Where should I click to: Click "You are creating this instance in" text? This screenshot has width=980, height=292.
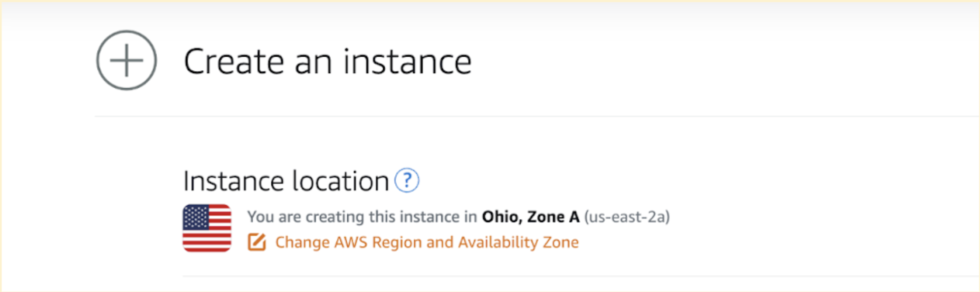tap(362, 217)
